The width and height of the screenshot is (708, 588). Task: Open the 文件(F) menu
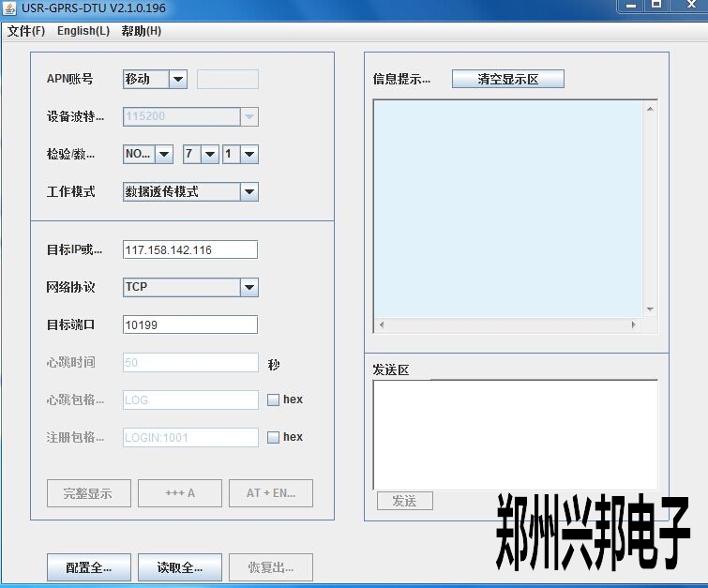coord(26,31)
